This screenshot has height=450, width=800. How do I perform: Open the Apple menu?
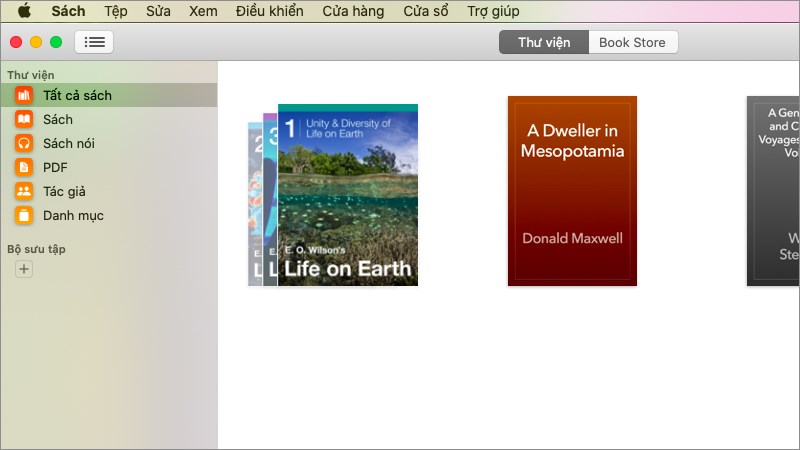click(x=24, y=11)
